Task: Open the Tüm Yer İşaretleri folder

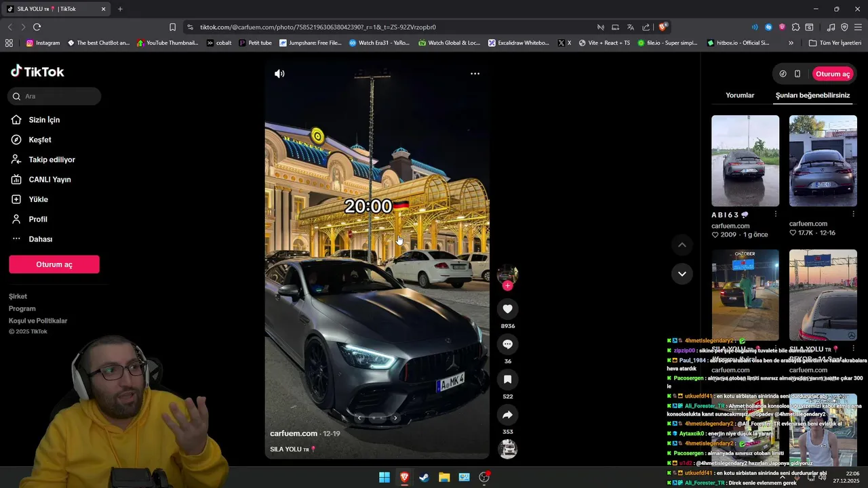Action: point(835,43)
